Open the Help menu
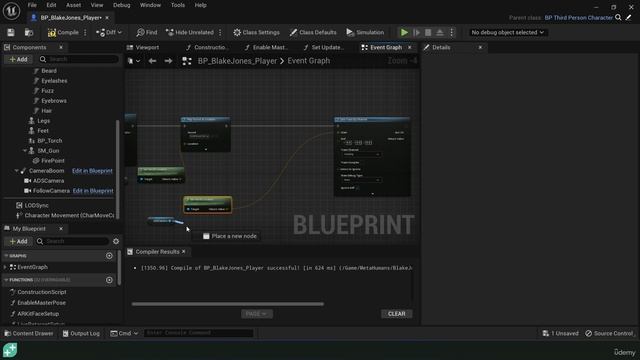Image resolution: width=640 pixels, height=360 pixels. (x=200, y=5)
